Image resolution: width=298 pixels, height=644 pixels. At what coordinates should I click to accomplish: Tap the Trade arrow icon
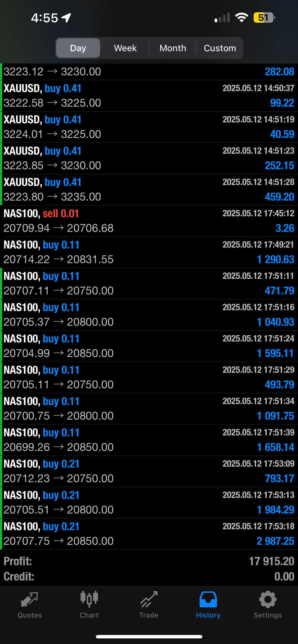tap(149, 599)
